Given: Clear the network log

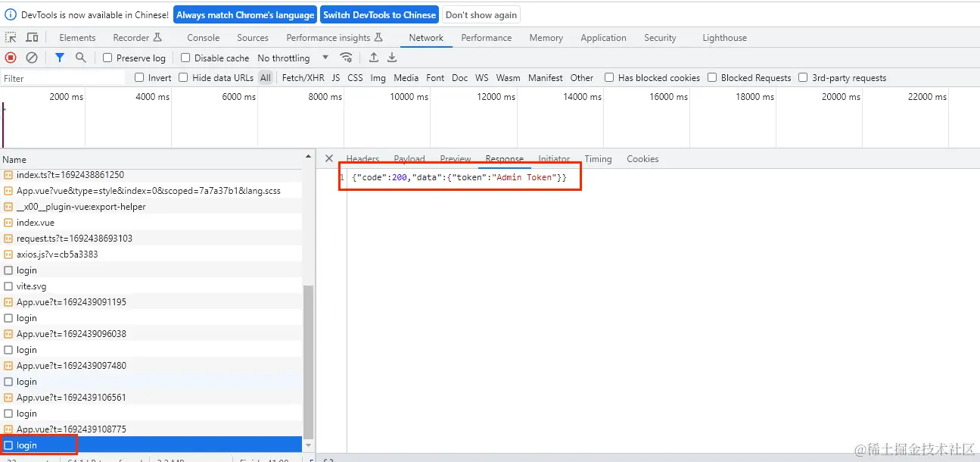Looking at the screenshot, I should [x=32, y=58].
